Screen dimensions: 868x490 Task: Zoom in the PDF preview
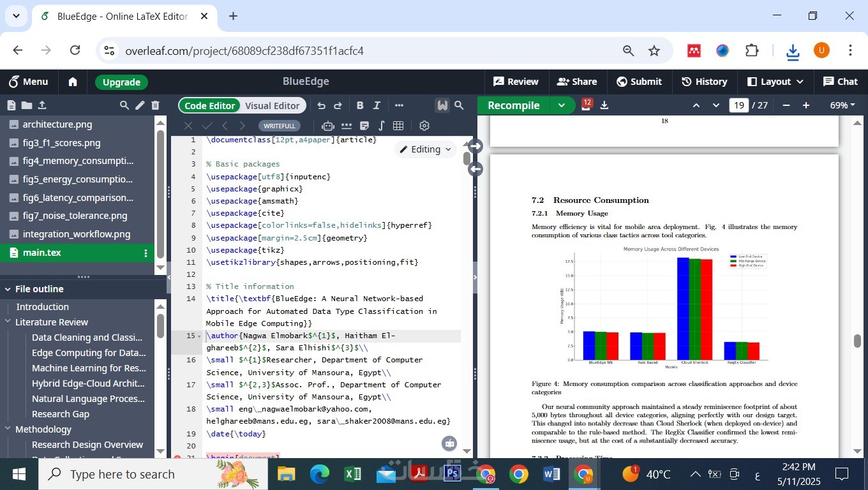click(806, 105)
